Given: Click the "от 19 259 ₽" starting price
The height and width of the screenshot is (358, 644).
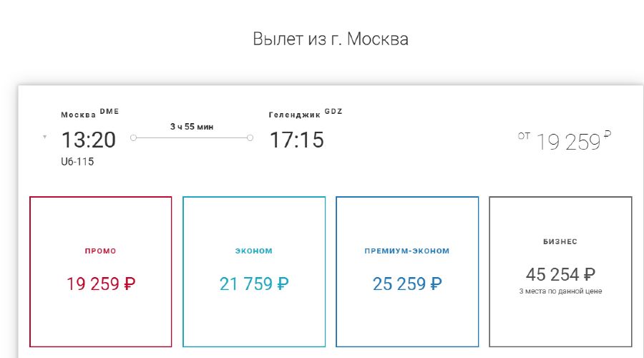Looking at the screenshot, I should pyautogui.click(x=565, y=141).
